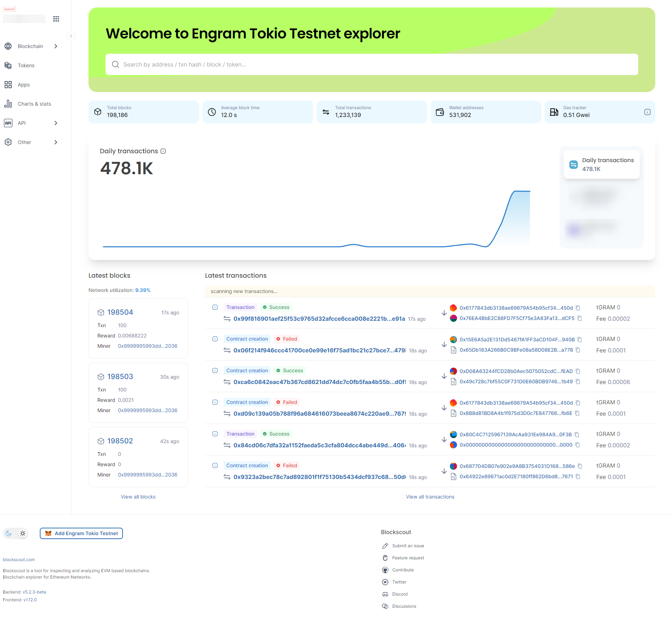
Task: Open details icon for transaction 0x84cd06c7dfa3
Action: click(215, 434)
